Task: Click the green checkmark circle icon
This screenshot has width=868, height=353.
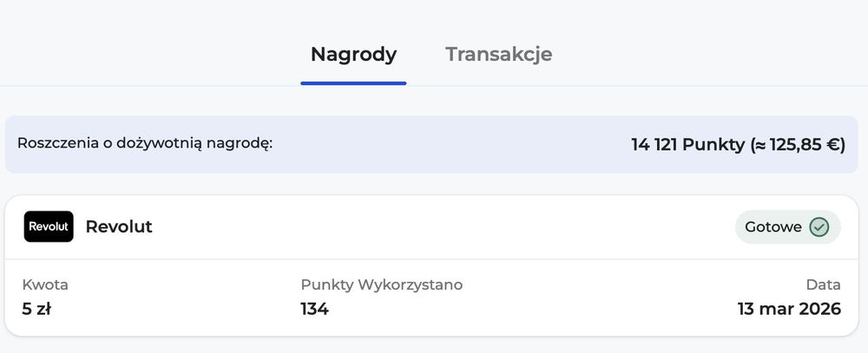Action: (x=819, y=227)
